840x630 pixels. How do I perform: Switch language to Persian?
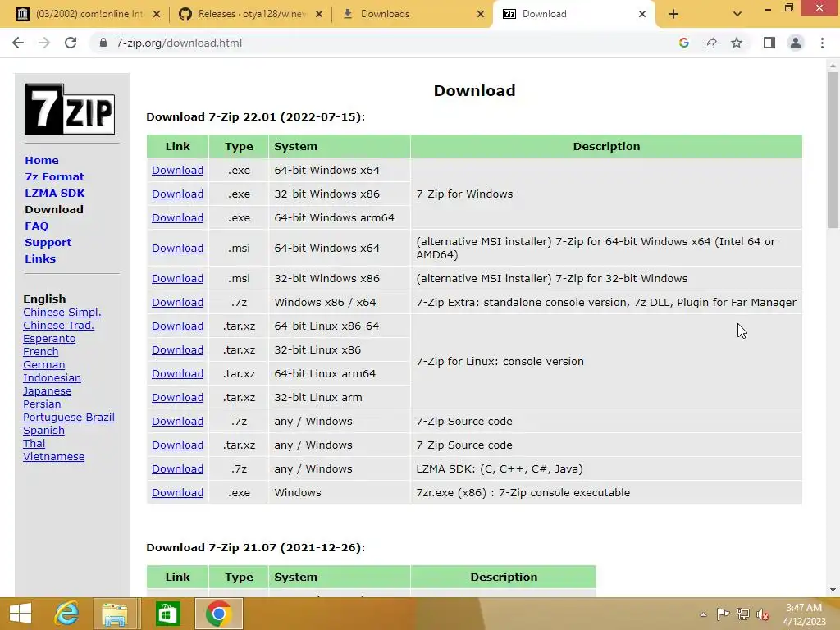(x=42, y=404)
